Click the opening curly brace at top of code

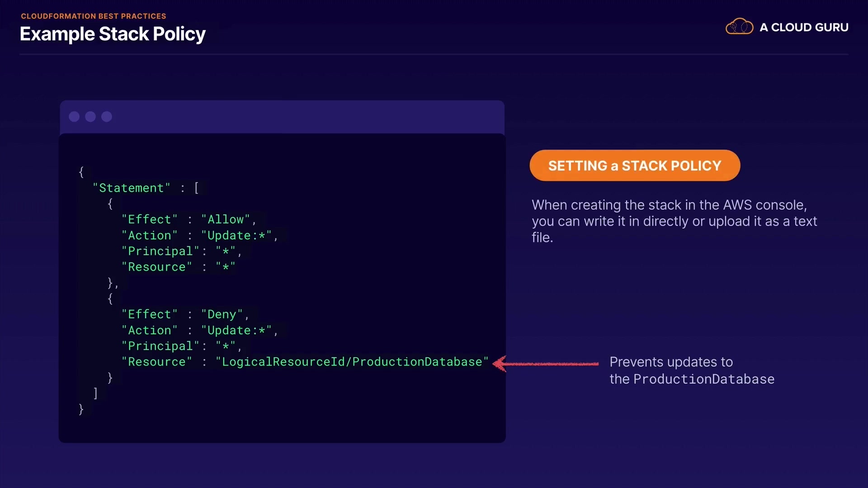[81, 172]
